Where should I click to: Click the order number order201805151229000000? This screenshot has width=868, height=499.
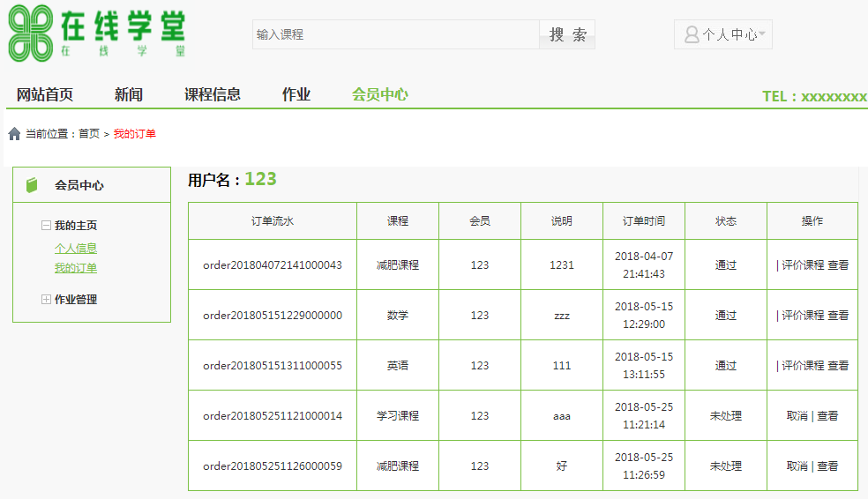(273, 316)
